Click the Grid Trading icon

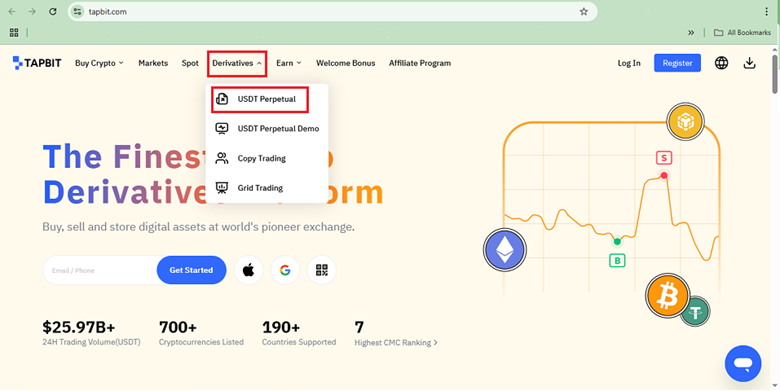point(222,188)
